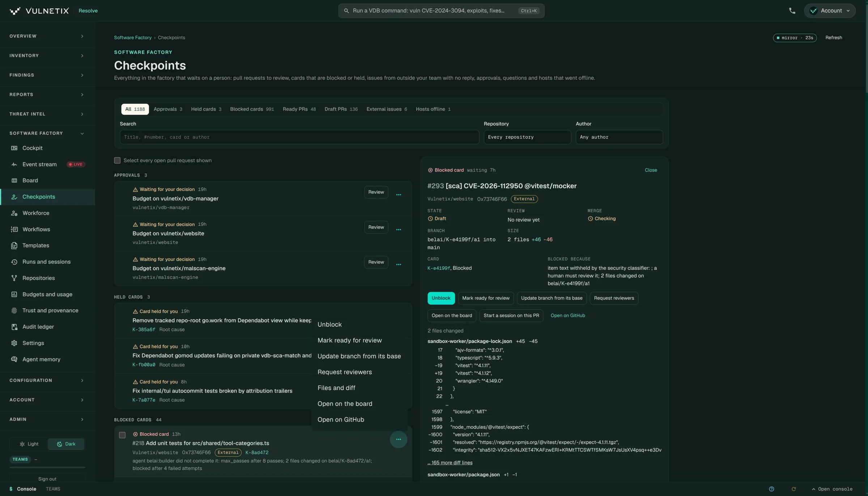The image size is (868, 496).
Task: Click the checkpoints search input field
Action: tap(299, 137)
